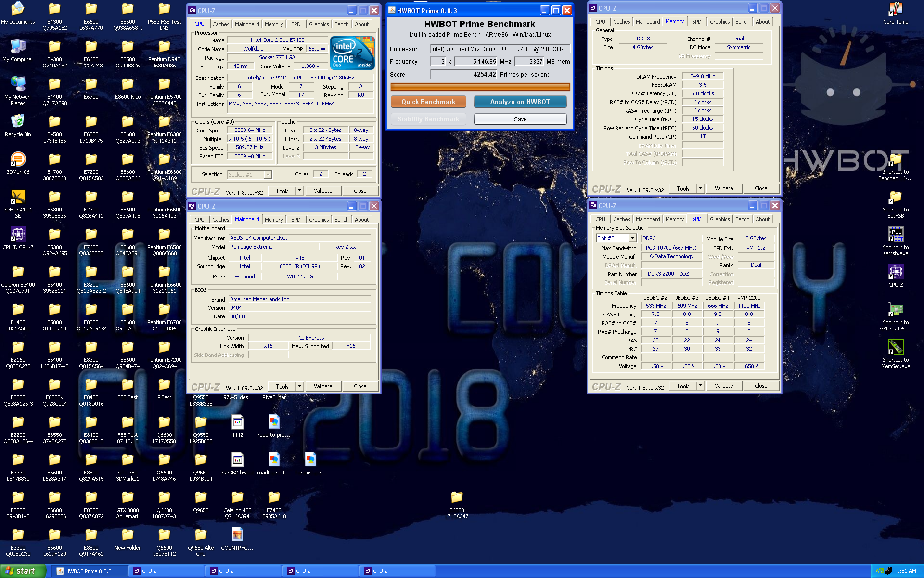Open Shortcut to setfsb.exe icon
The height and width of the screenshot is (578, 924).
[896, 242]
